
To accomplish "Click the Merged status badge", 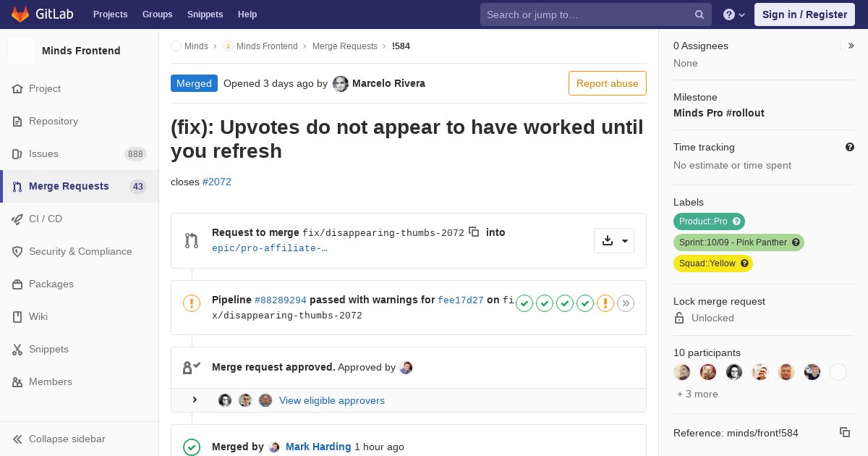I will pos(194,83).
